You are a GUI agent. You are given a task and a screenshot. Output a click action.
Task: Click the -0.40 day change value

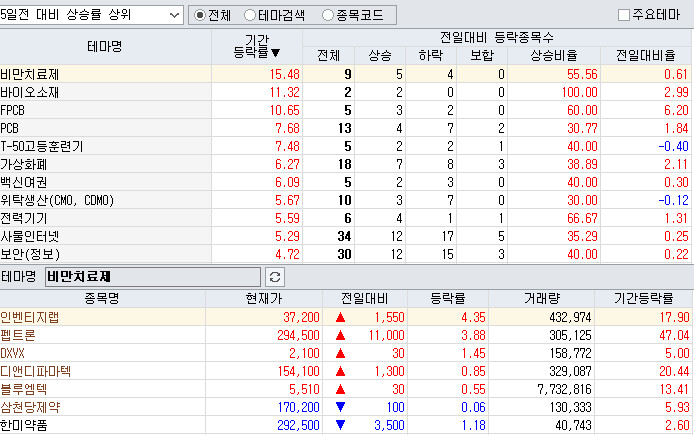tap(673, 146)
